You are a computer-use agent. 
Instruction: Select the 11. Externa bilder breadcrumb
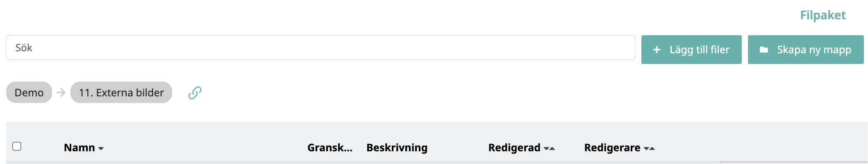click(x=121, y=92)
